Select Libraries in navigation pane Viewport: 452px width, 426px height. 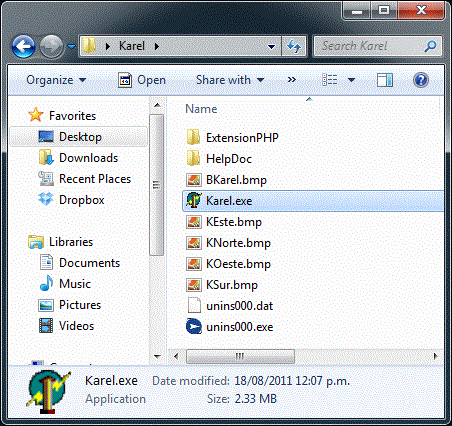[71, 242]
